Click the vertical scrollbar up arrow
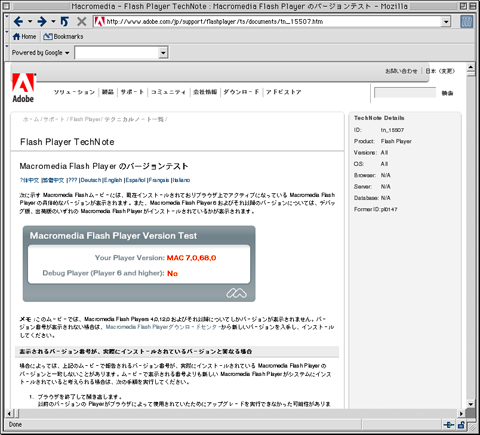The height and width of the screenshot is (435, 480). point(471,67)
